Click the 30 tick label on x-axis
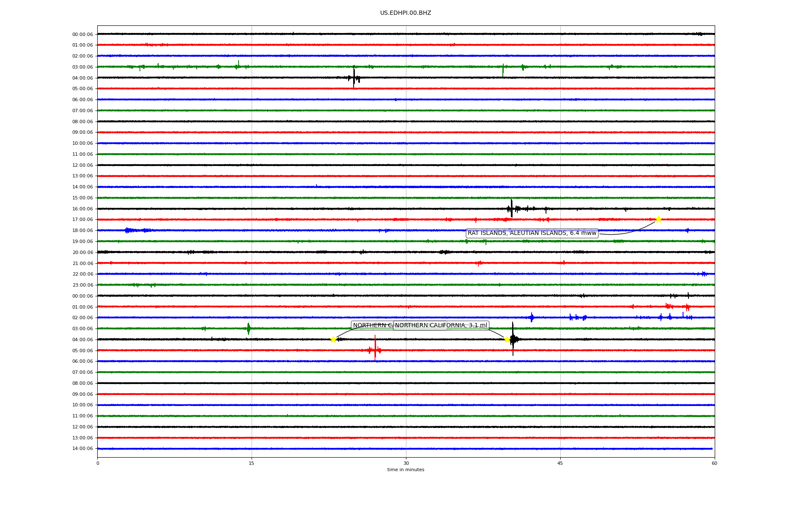 click(406, 463)
